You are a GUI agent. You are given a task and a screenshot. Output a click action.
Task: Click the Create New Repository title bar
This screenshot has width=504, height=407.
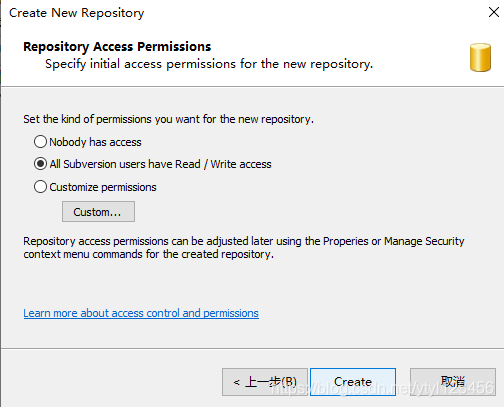[77, 13]
